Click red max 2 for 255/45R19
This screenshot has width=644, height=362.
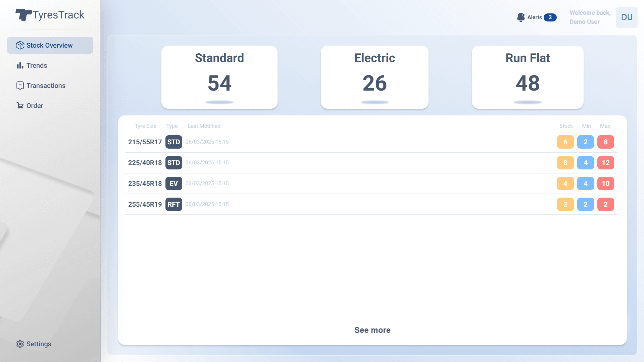(606, 204)
